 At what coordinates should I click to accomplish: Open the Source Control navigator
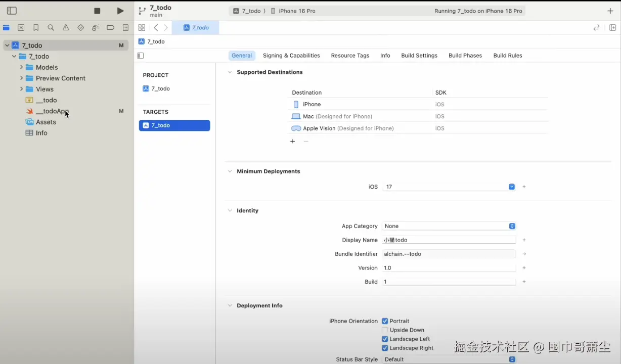[x=21, y=28]
